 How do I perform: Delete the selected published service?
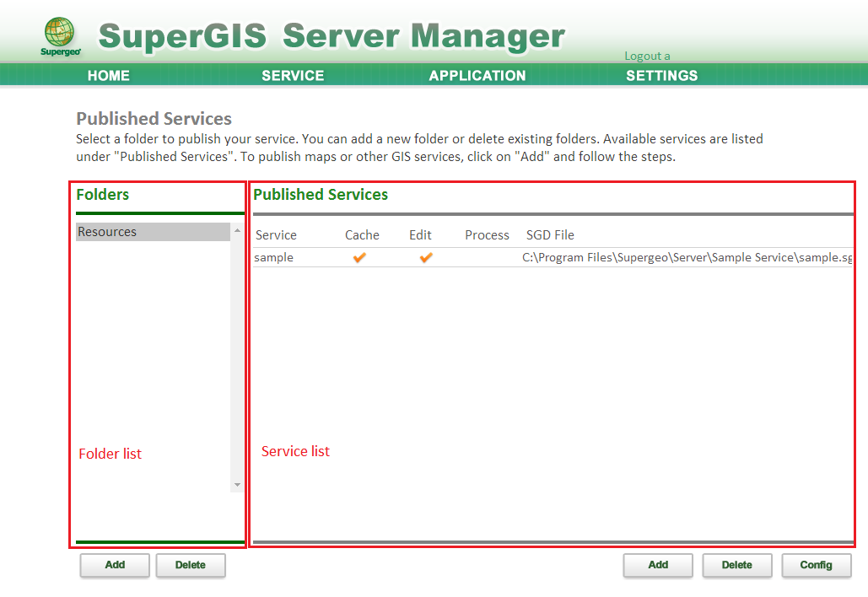coord(736,565)
